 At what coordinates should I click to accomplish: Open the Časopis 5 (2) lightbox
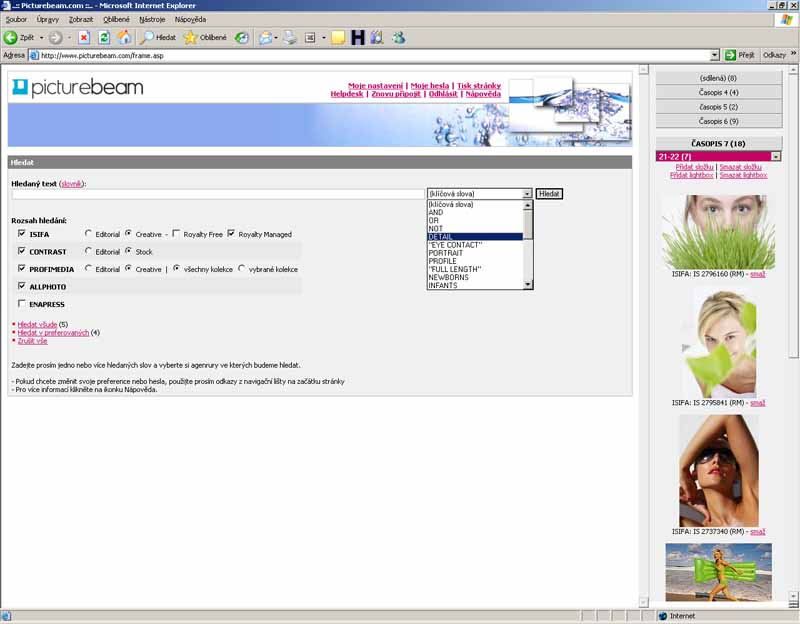[718, 106]
